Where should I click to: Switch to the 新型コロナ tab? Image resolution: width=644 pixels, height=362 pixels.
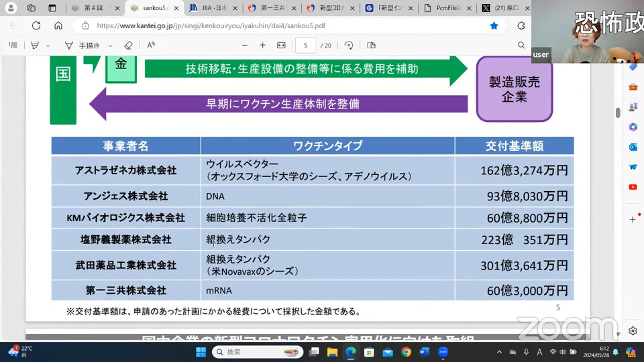coord(330,8)
